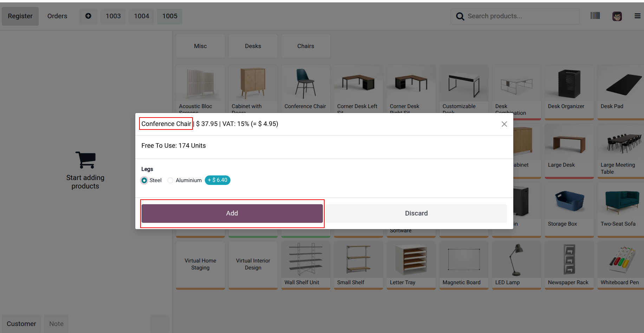The image size is (644, 333).
Task: Filter products by Desks category
Action: 253,46
